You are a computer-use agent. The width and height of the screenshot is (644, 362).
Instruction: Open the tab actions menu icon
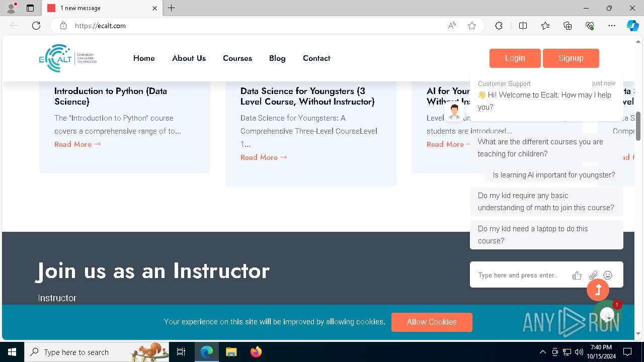pyautogui.click(x=30, y=8)
